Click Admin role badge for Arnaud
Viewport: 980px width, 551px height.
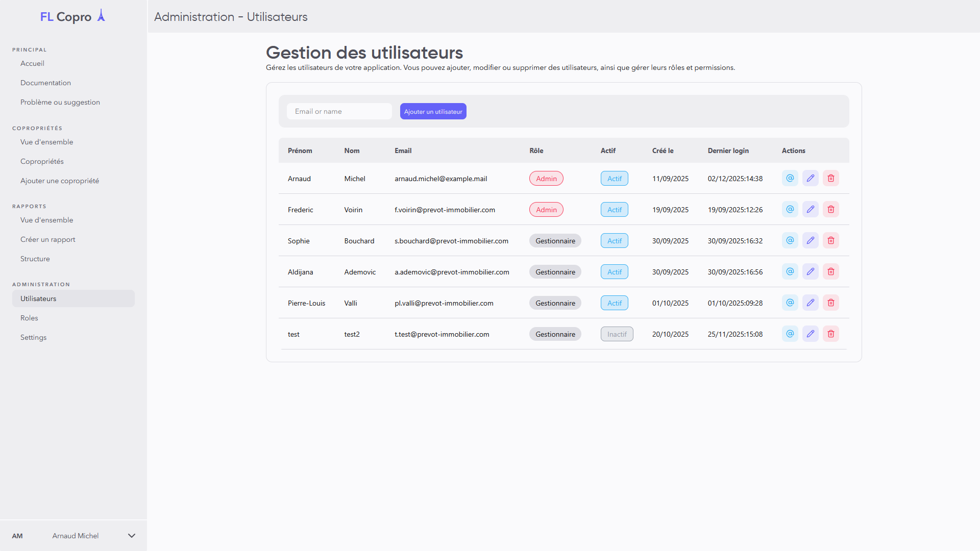(546, 179)
